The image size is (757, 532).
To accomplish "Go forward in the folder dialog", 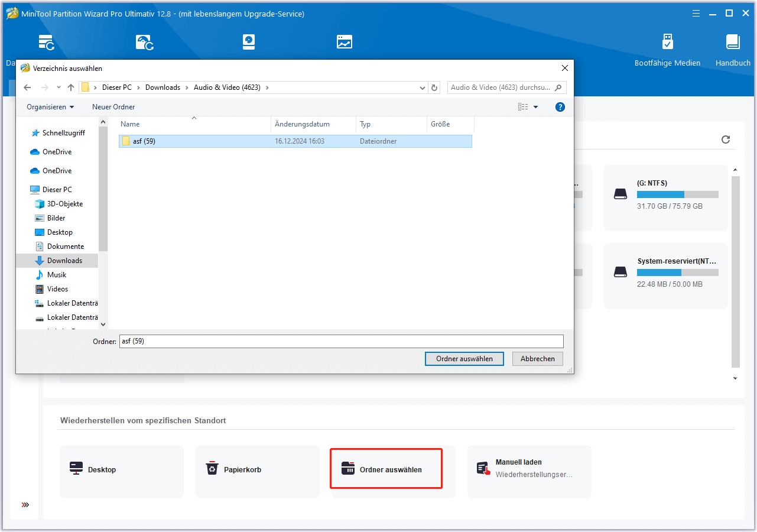I will coord(45,87).
